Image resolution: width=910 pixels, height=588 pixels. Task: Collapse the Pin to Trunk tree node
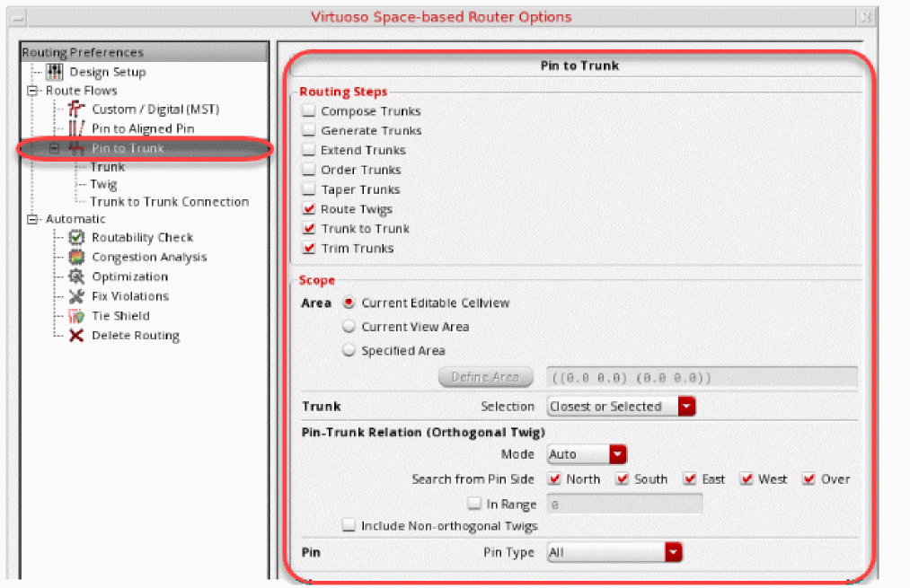click(54, 148)
